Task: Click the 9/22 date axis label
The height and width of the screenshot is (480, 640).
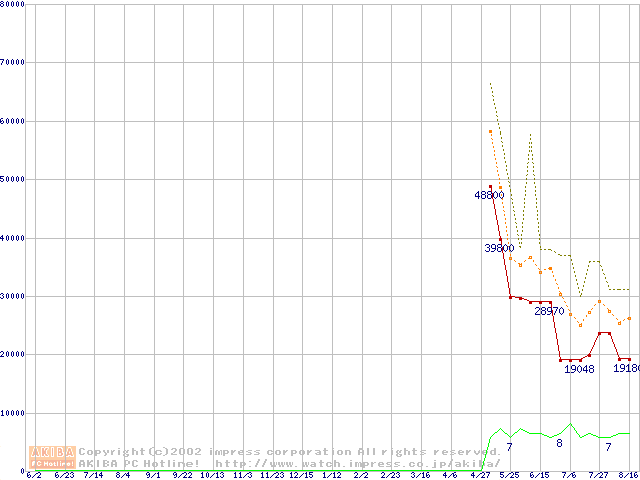Action: 183,475
